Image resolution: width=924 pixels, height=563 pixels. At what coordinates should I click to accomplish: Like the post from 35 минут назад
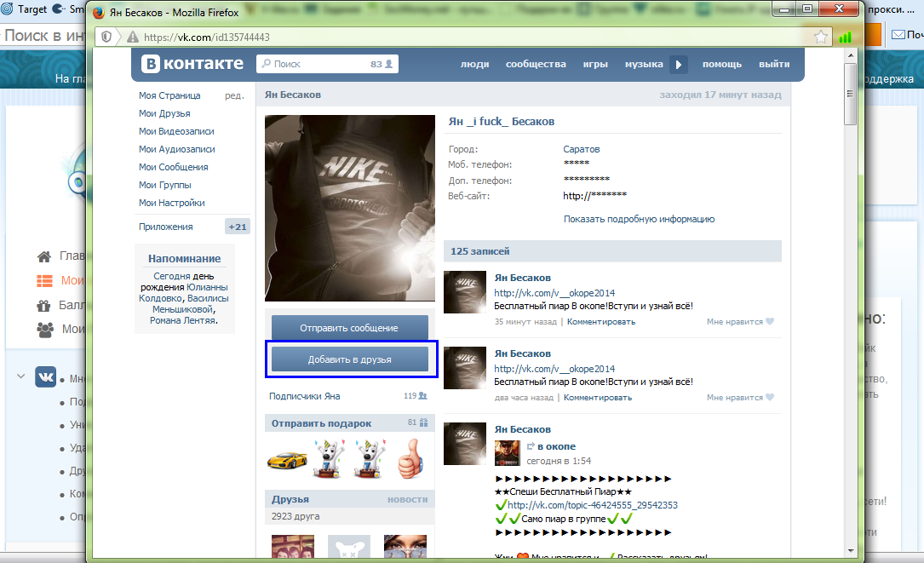point(740,322)
